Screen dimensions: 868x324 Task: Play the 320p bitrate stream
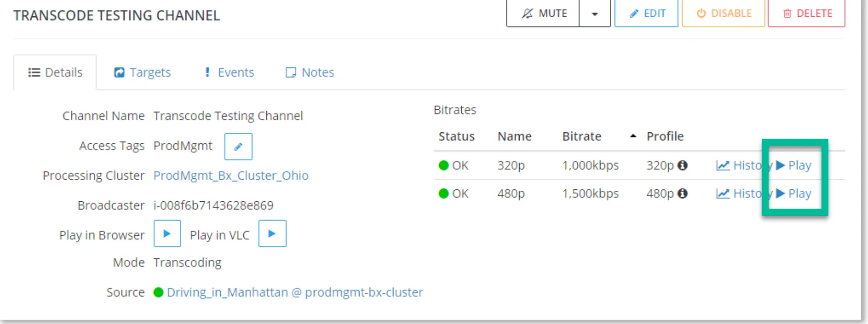coord(794,165)
